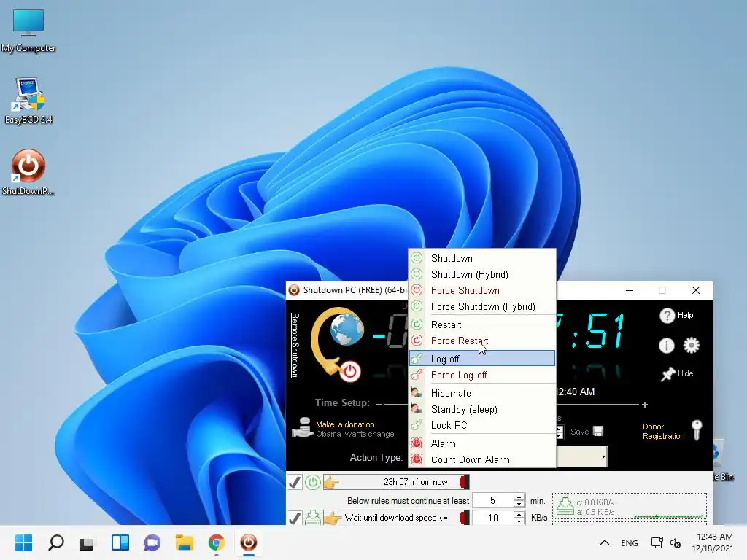
Task: Click Make a donation link
Action: click(x=345, y=424)
